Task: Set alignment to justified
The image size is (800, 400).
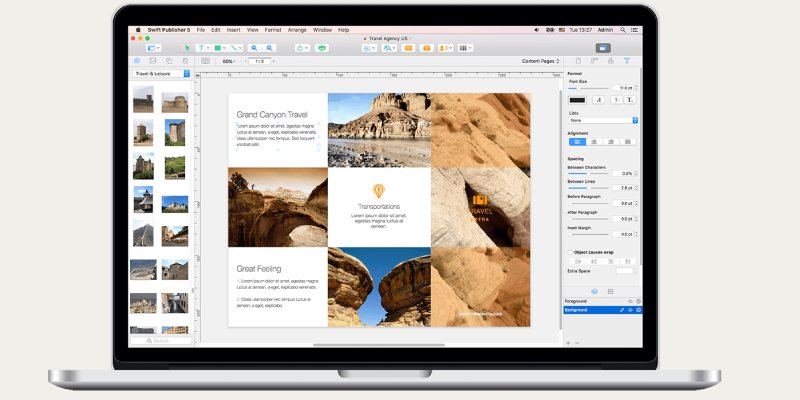Action: [x=628, y=142]
